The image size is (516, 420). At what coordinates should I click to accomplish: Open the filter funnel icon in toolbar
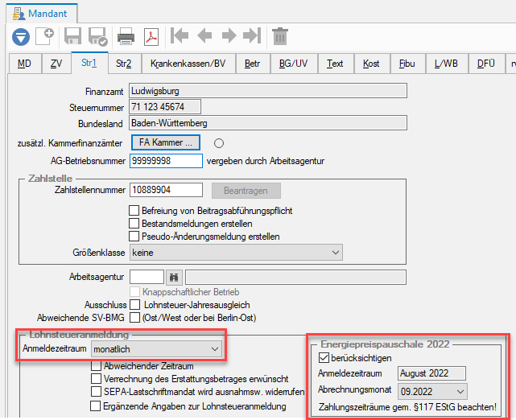point(21,36)
